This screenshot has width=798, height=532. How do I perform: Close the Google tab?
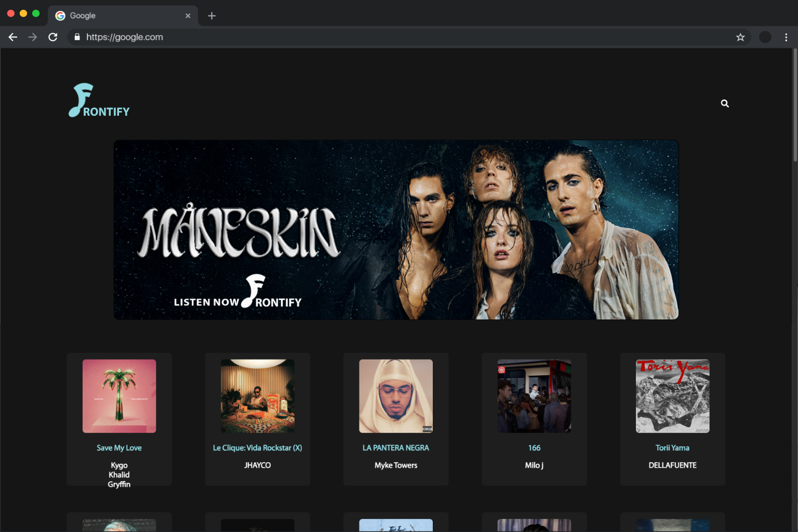point(188,16)
